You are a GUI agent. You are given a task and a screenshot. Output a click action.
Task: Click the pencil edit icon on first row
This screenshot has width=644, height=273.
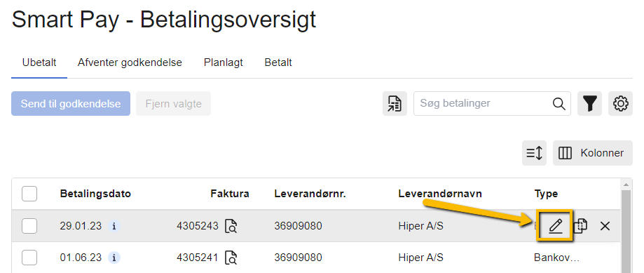555,226
